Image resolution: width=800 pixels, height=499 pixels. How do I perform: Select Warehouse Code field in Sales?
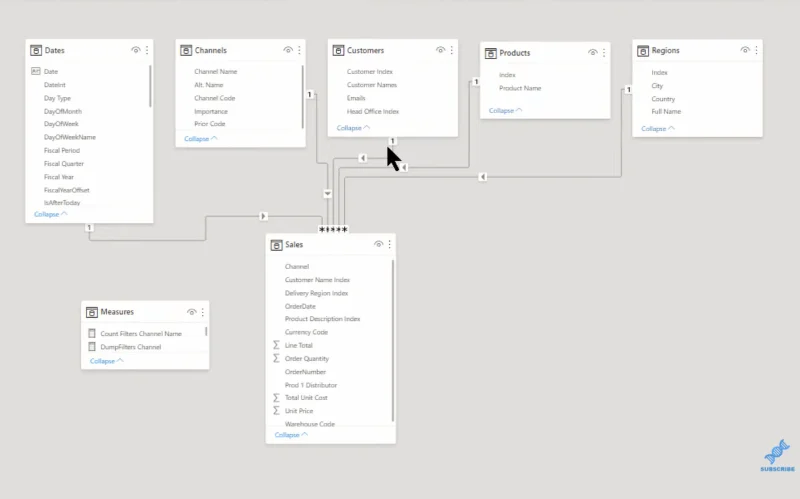pos(310,424)
